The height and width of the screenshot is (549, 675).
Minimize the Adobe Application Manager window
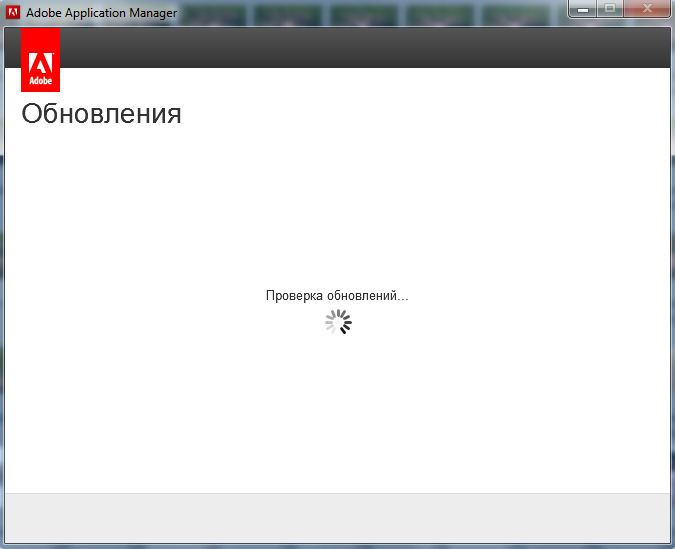point(582,9)
